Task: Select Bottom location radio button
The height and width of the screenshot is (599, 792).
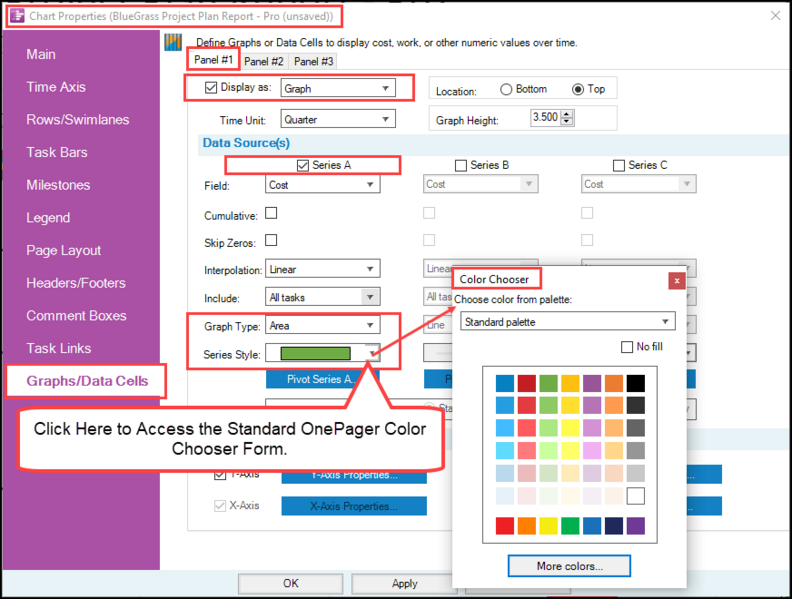Action: coord(506,89)
